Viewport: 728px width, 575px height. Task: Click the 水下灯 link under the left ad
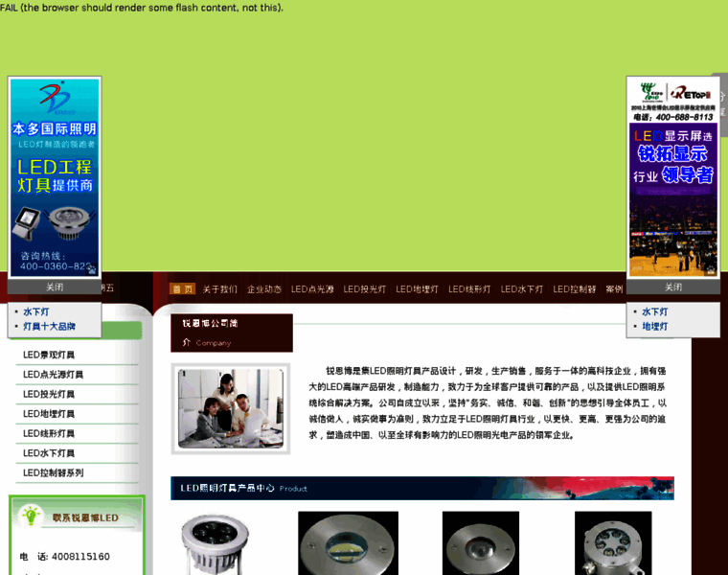tap(35, 311)
